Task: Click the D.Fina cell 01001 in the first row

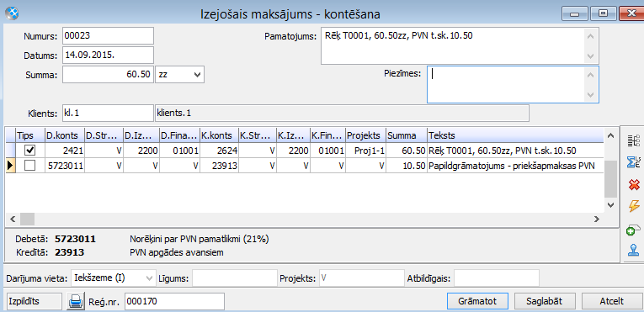Action: [x=179, y=151]
